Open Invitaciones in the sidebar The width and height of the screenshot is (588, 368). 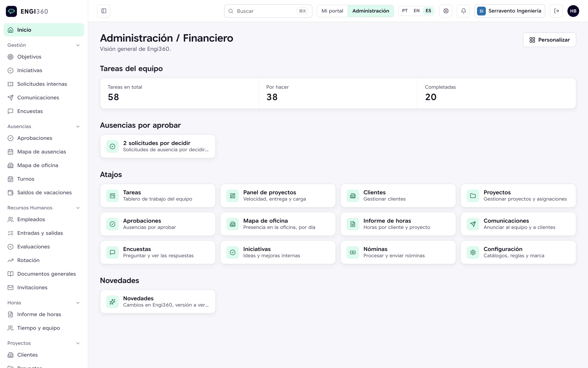click(44, 287)
